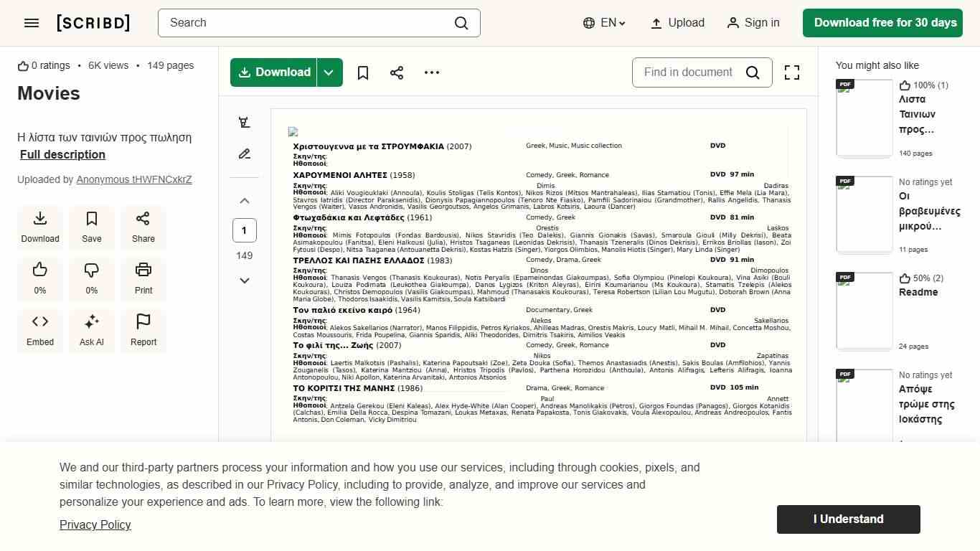Open the EN language selector
Viewport: 980px width, 551px height.
tap(604, 23)
